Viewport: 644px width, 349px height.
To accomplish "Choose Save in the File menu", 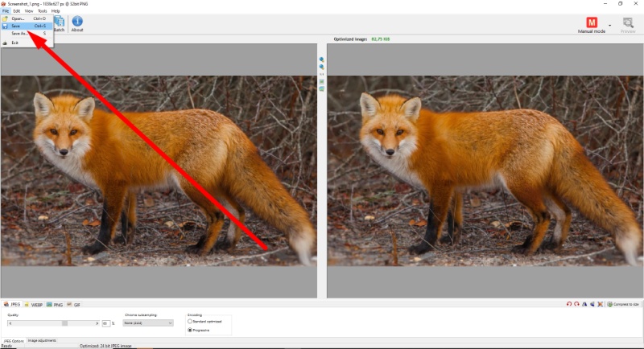I will coord(27,26).
